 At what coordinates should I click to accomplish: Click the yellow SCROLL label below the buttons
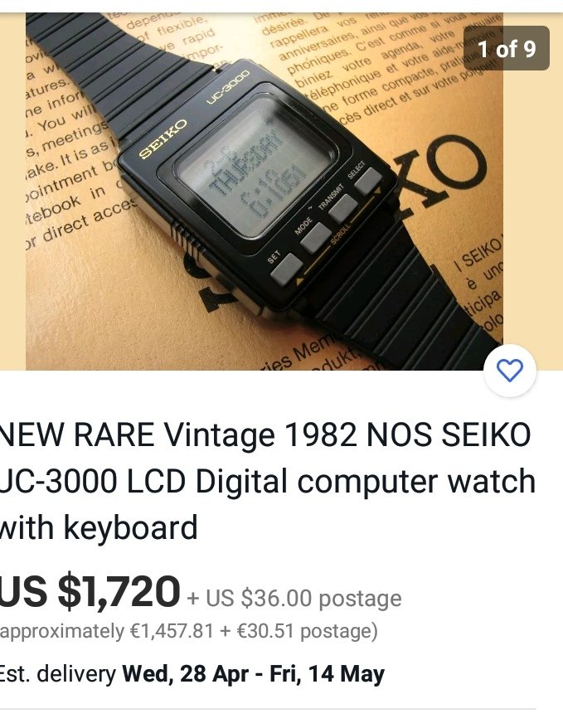[340, 232]
